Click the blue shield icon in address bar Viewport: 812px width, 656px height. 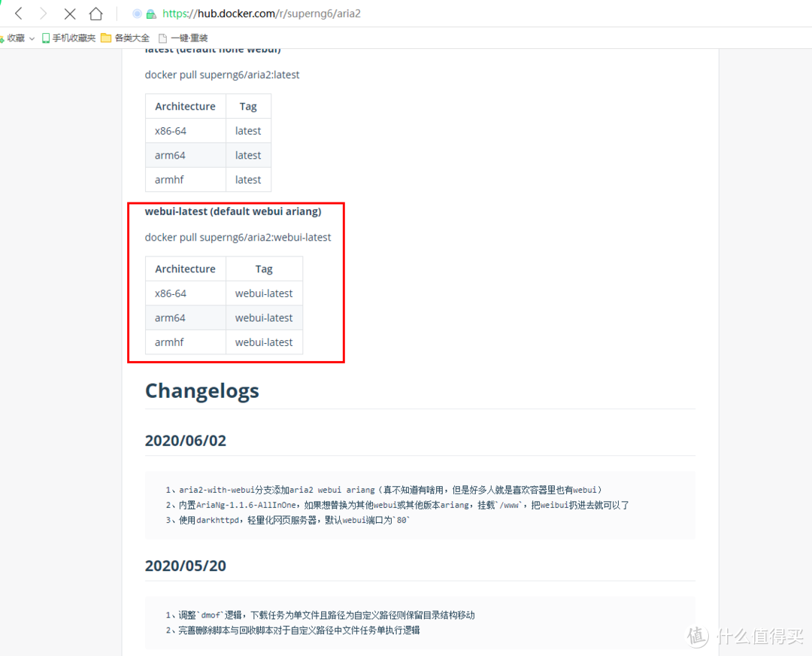pos(138,14)
